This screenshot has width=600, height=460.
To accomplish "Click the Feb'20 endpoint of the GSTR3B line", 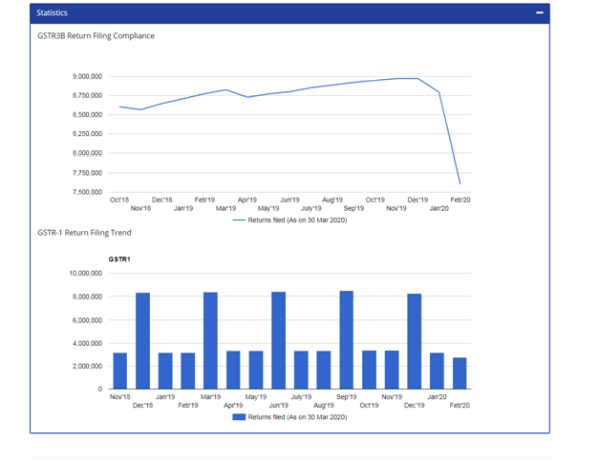I will tap(459, 183).
